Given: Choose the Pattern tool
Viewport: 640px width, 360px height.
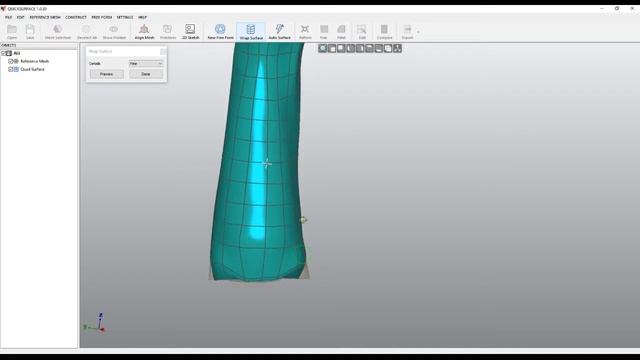Looking at the screenshot, I should [305, 31].
